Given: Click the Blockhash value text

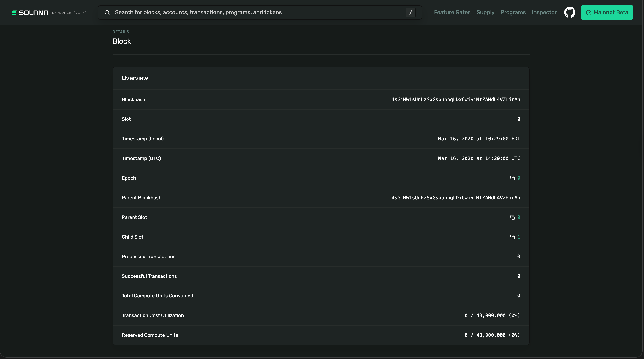Looking at the screenshot, I should [x=455, y=100].
